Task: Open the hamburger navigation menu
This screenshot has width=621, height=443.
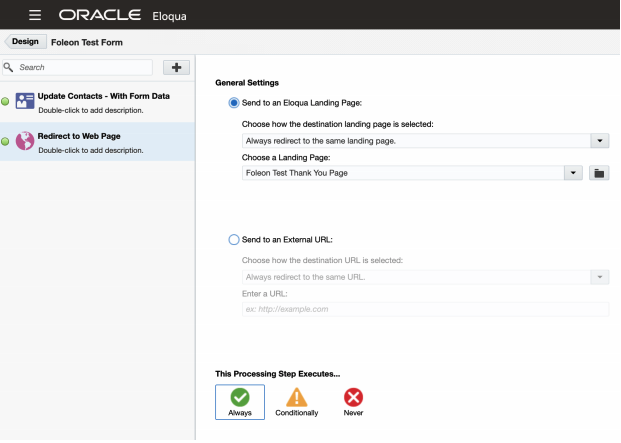Action: click(x=35, y=15)
